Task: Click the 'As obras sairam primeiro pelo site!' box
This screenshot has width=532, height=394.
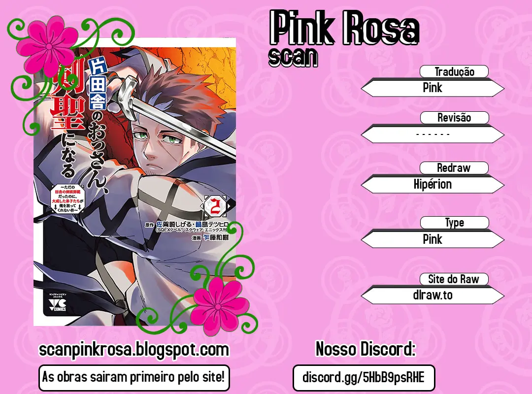Action: (x=134, y=378)
